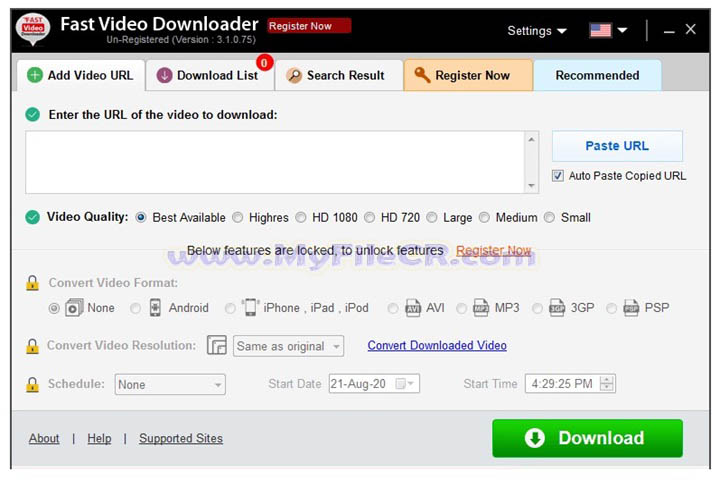Viewport: 720px width, 480px height.
Task: Click the URL box scroll down arrow
Action: tap(531, 186)
